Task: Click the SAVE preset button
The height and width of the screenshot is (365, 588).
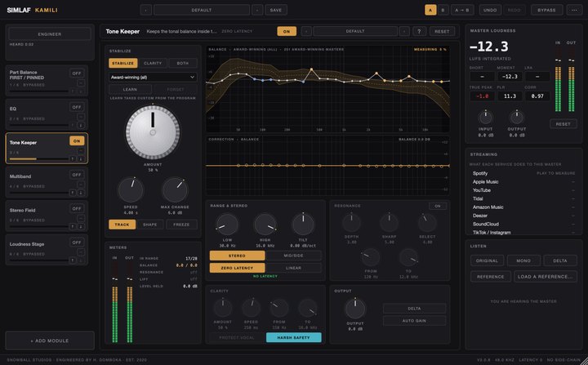Action: 276,10
